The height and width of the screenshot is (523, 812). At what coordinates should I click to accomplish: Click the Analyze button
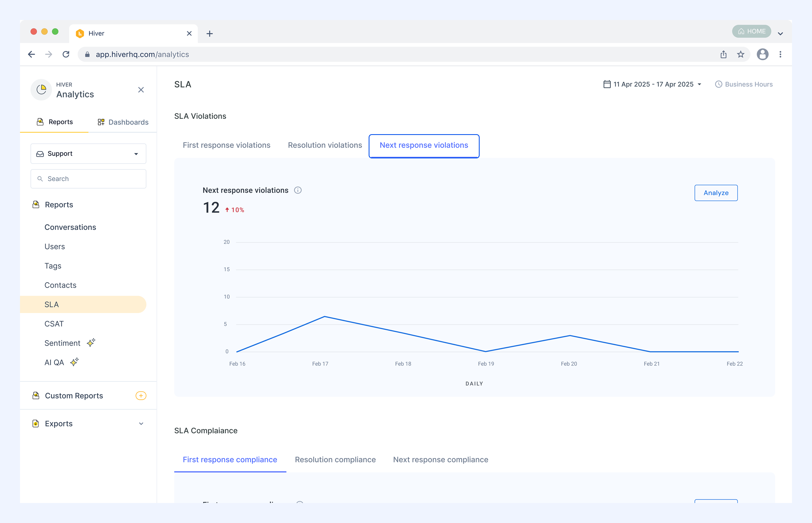pos(716,193)
